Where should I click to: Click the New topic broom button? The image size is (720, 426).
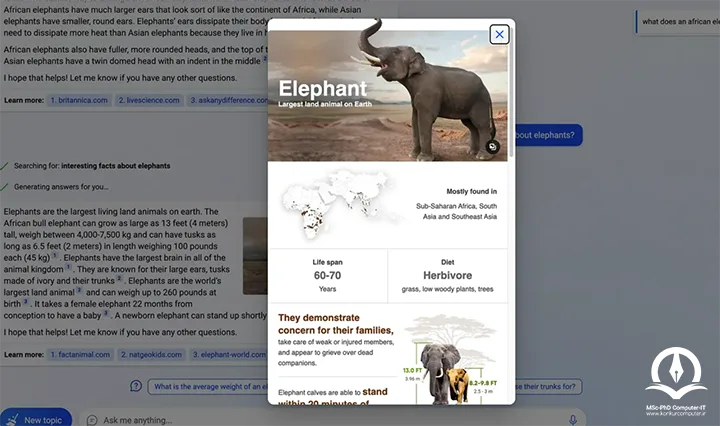[x=36, y=419]
